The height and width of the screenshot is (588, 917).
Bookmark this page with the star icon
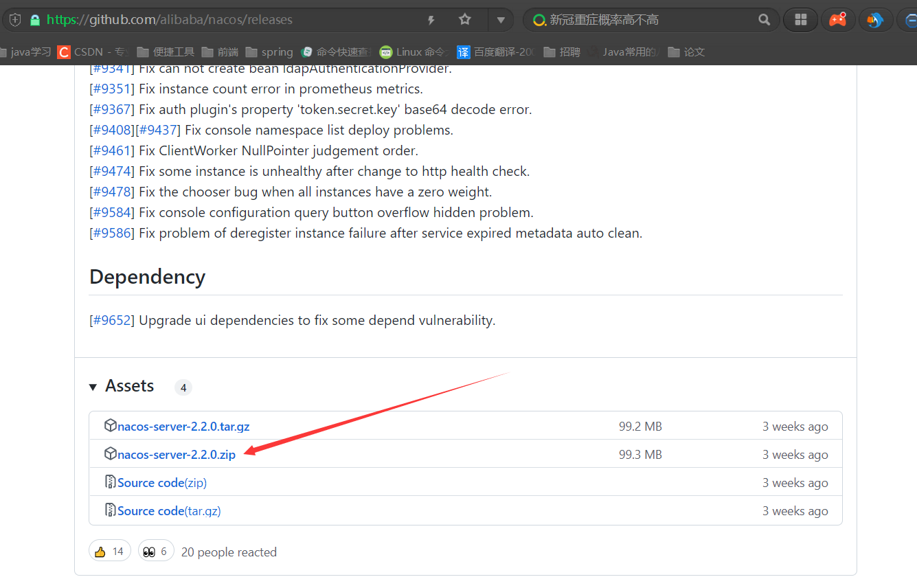click(465, 20)
